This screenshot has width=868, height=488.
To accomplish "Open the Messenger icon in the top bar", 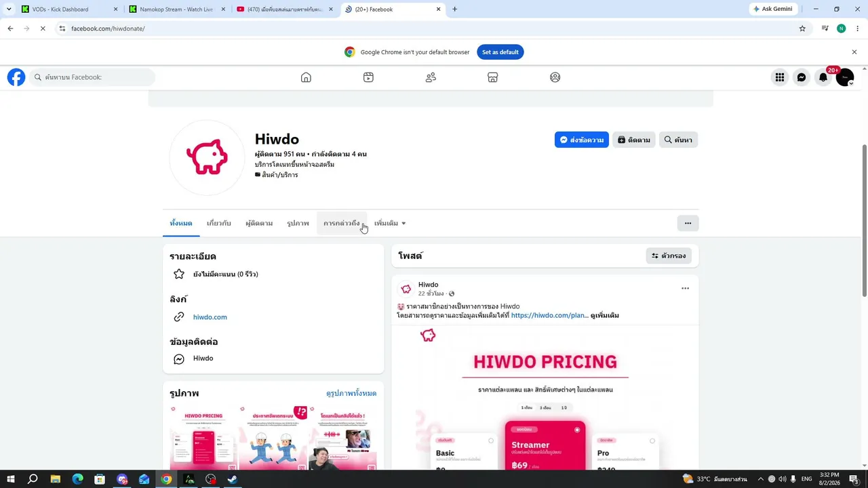I will pyautogui.click(x=802, y=77).
